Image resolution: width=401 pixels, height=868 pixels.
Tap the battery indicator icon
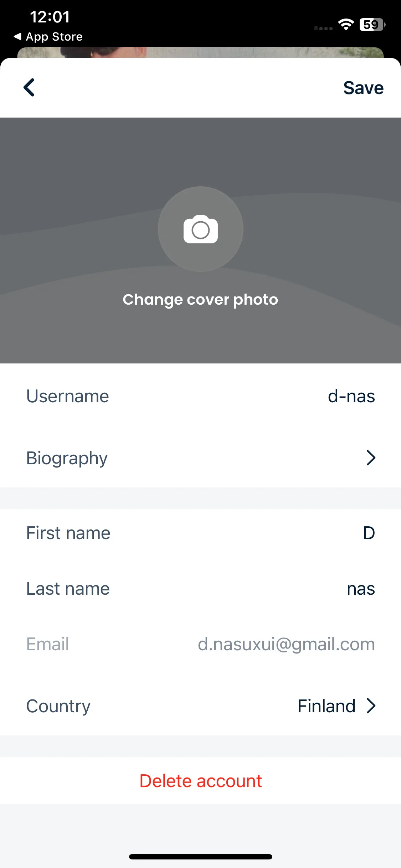click(372, 25)
